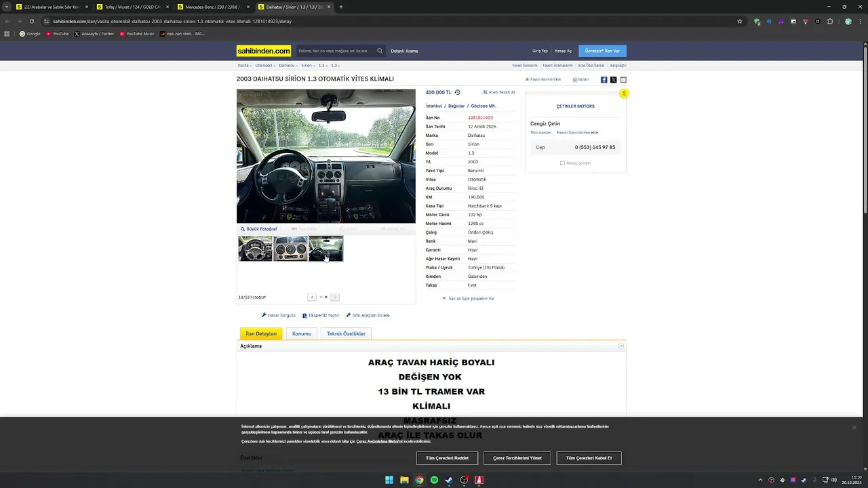This screenshot has width=868, height=488.
Task: Click the Windows Start button
Action: click(x=389, y=480)
